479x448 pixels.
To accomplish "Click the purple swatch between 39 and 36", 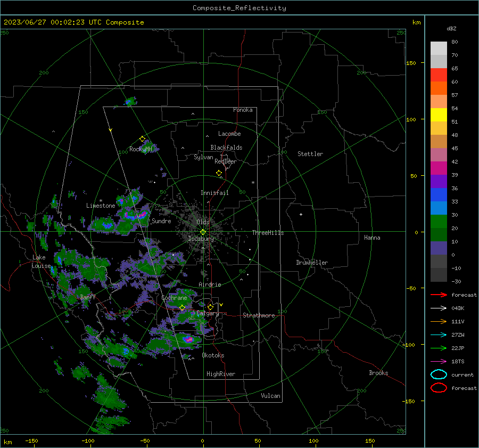I will [x=439, y=182].
